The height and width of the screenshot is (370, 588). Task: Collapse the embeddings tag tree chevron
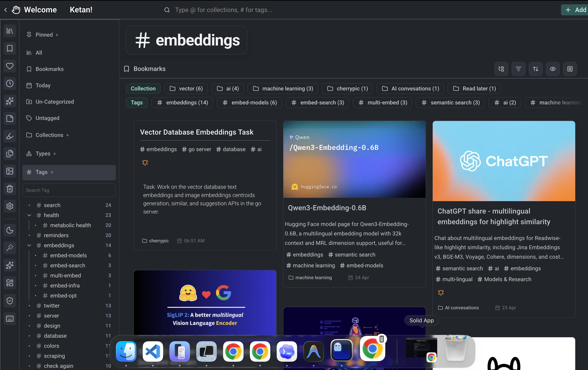click(29, 245)
